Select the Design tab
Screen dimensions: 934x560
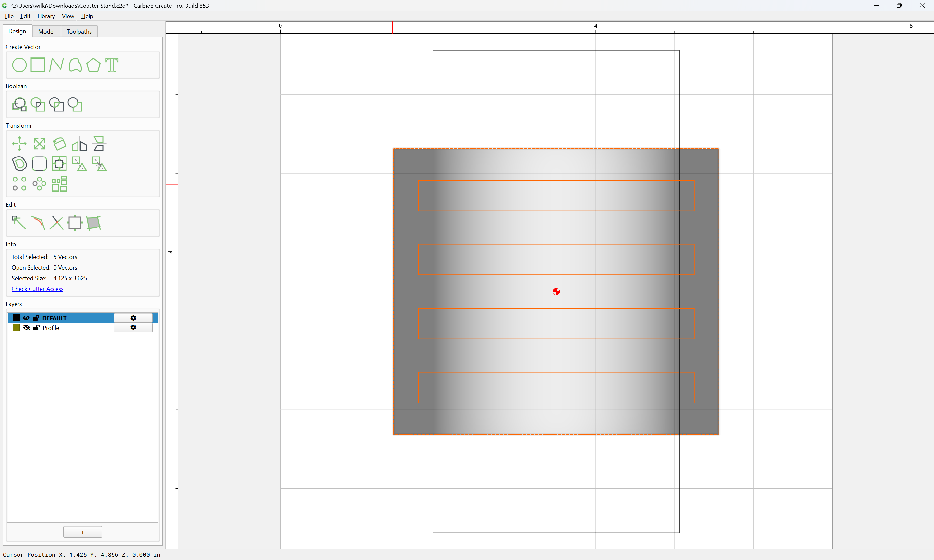pos(18,31)
